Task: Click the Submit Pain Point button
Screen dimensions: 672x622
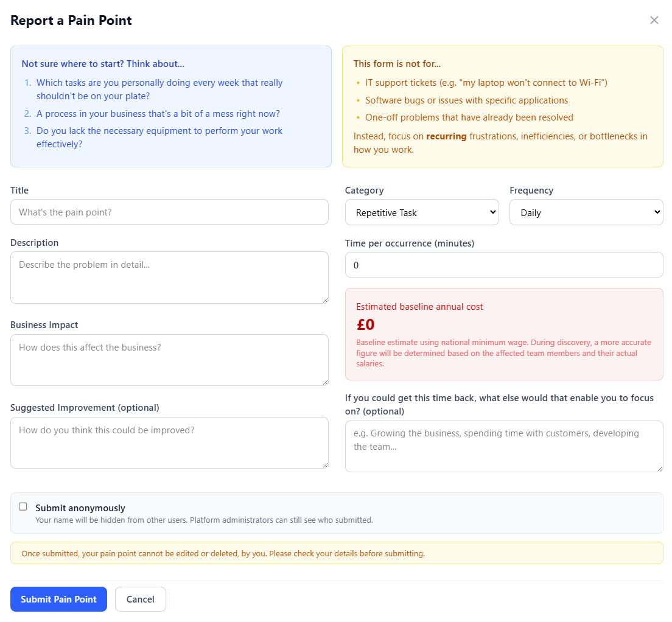Action: click(x=58, y=599)
